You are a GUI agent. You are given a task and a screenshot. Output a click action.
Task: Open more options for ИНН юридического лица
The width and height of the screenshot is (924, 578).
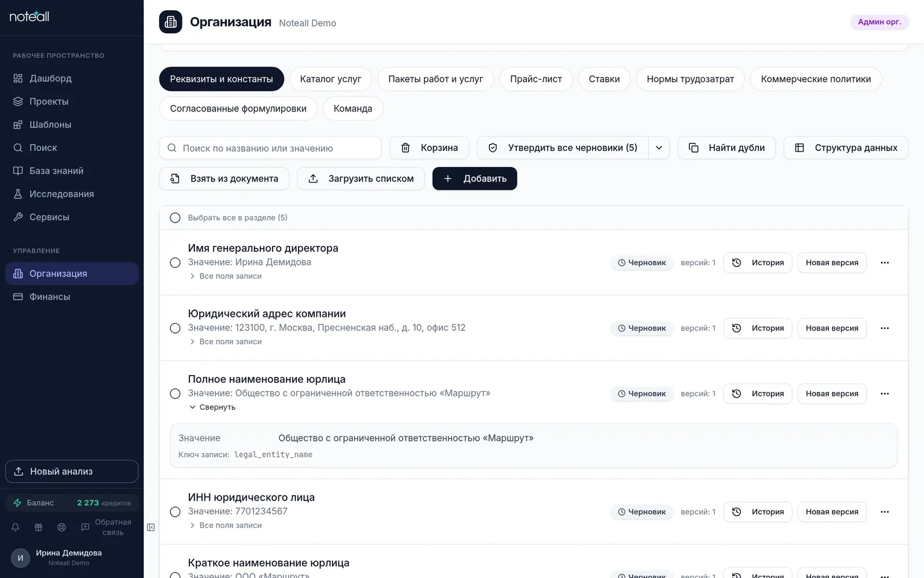click(885, 512)
